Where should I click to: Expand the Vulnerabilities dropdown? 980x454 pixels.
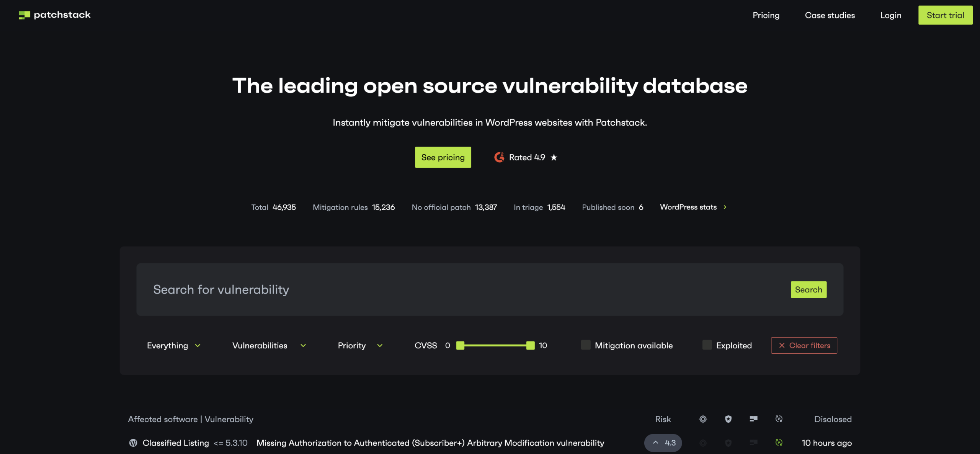point(269,345)
